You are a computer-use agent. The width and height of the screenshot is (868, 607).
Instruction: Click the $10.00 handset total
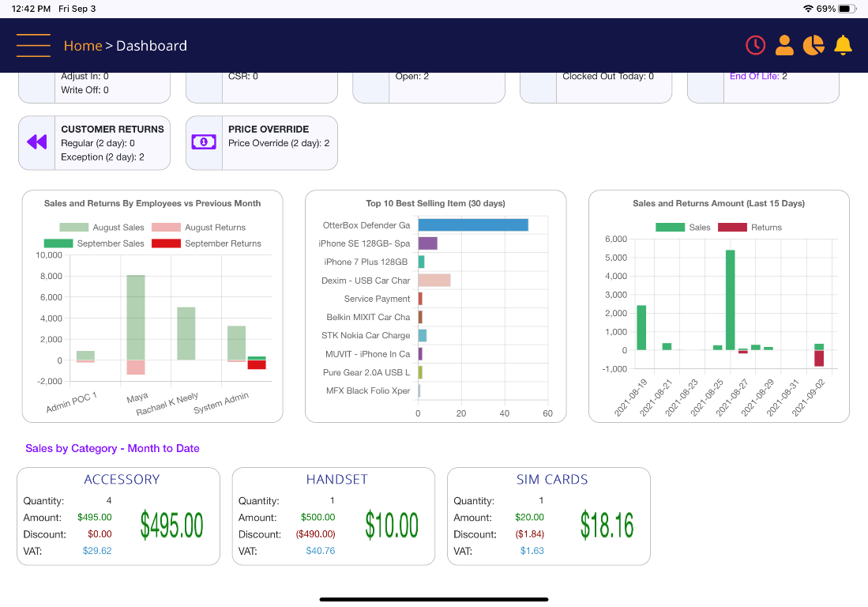point(392,525)
